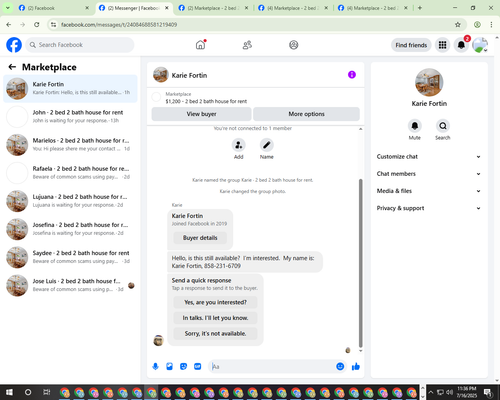Open the Friends icon in the top navigation

[x=247, y=45]
